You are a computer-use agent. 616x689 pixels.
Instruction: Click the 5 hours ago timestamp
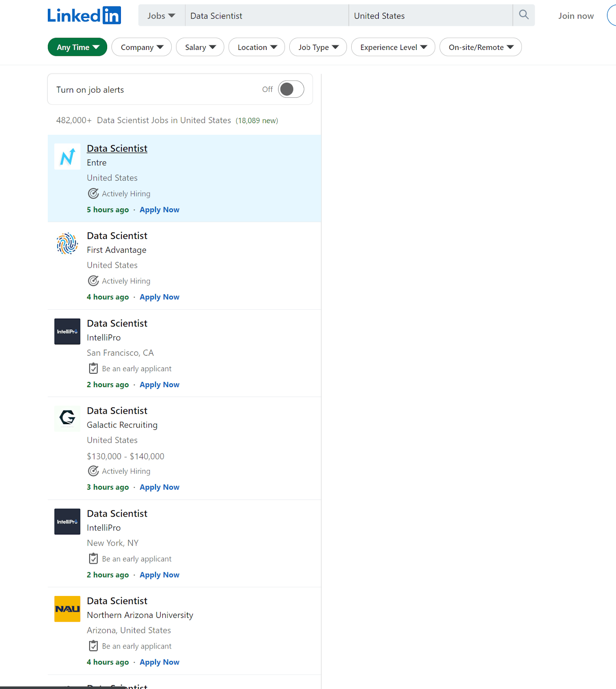tap(108, 210)
